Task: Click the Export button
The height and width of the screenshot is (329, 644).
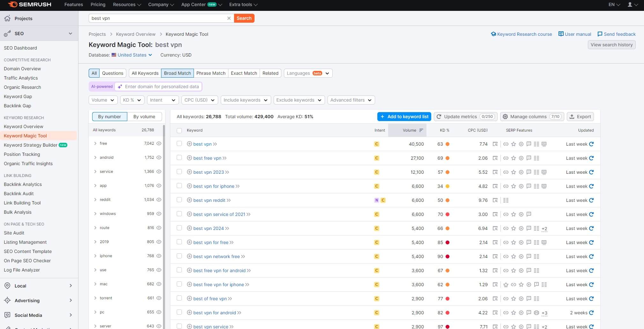Action: click(x=580, y=117)
